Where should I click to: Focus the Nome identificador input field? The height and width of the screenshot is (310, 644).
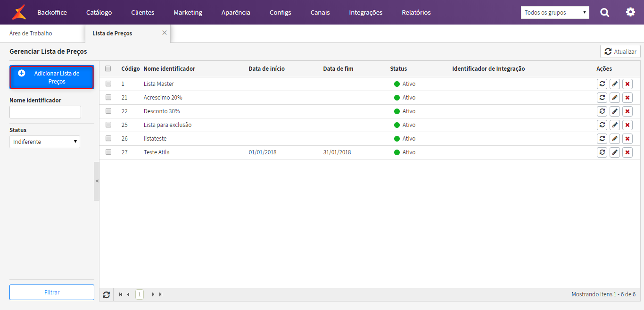(45, 112)
